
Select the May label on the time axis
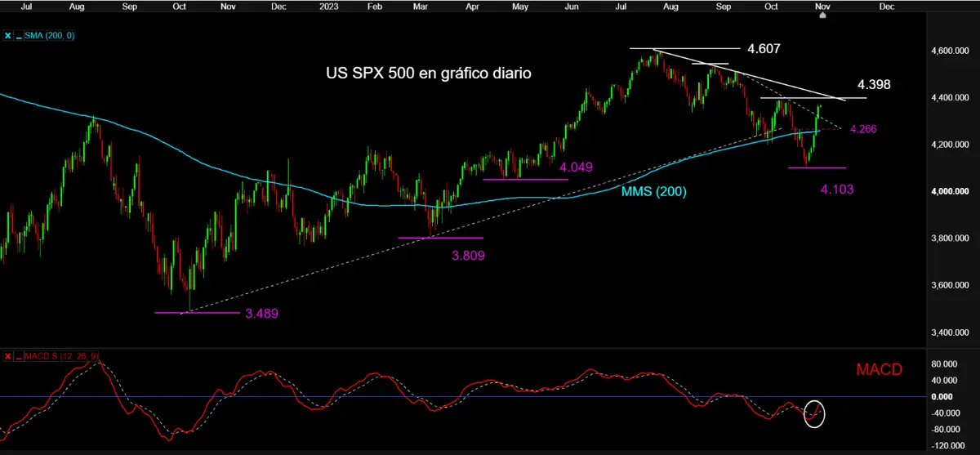click(x=519, y=7)
